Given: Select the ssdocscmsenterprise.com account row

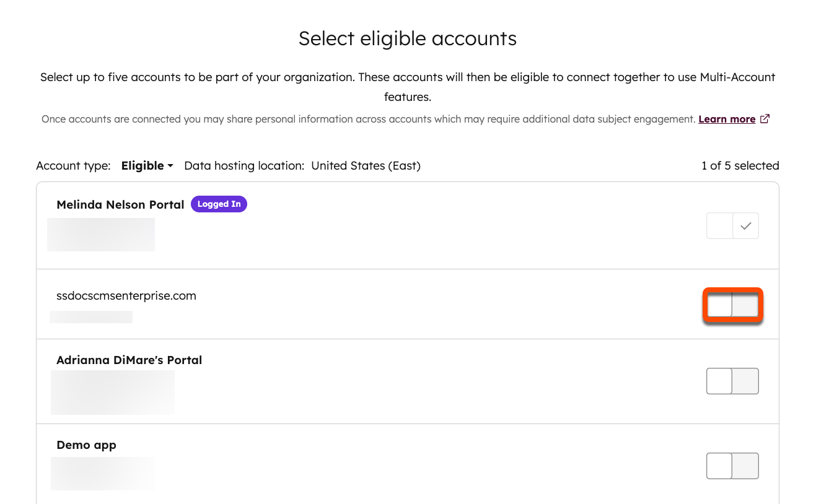Looking at the screenshot, I should [x=126, y=295].
